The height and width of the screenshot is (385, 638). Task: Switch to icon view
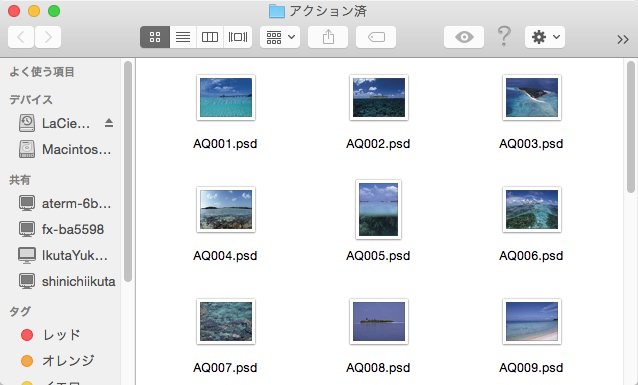(155, 37)
